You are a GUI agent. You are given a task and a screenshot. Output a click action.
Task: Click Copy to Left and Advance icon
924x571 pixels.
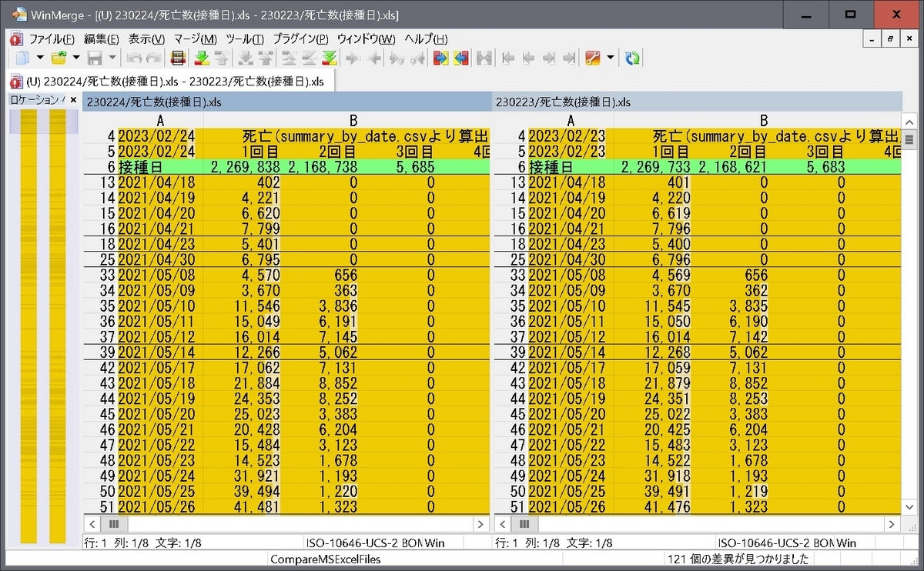pos(418,58)
